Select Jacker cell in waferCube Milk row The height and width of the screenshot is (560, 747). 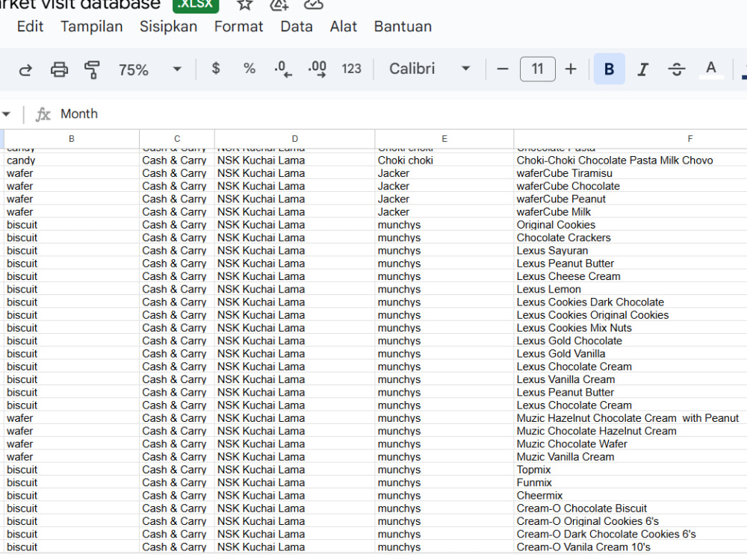click(x=444, y=212)
